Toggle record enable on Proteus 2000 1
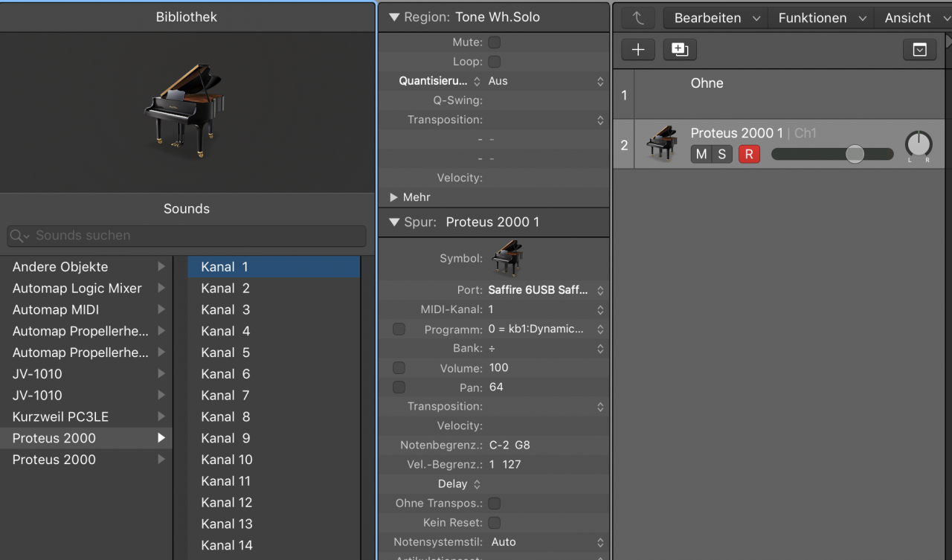Image resolution: width=952 pixels, height=560 pixels. pos(749,154)
